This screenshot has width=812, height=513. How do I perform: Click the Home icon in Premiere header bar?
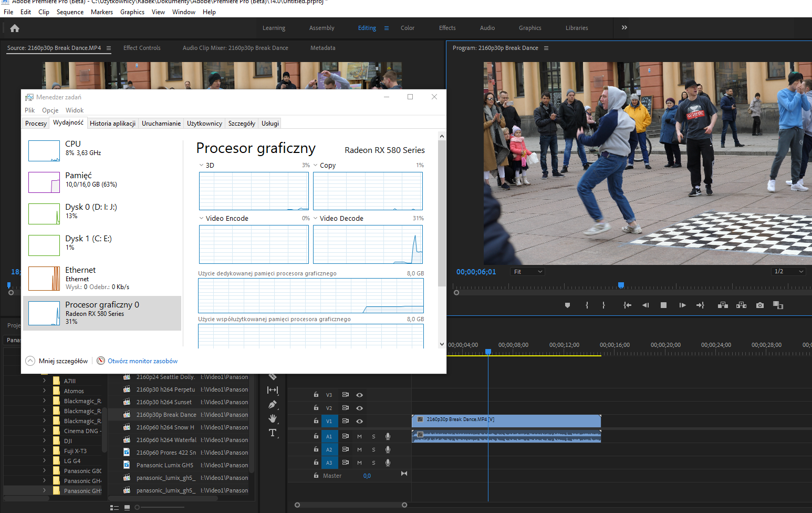[14, 28]
